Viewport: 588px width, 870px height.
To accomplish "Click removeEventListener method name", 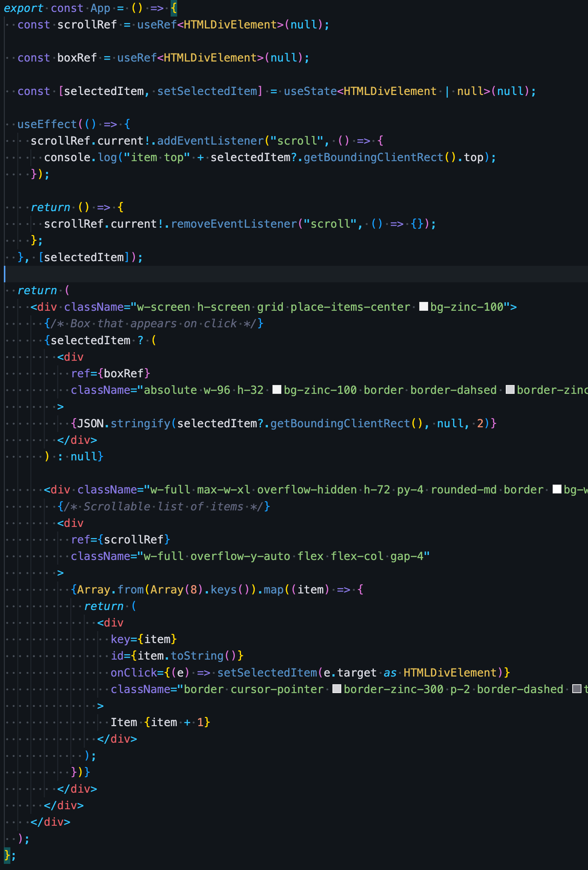I will (234, 224).
